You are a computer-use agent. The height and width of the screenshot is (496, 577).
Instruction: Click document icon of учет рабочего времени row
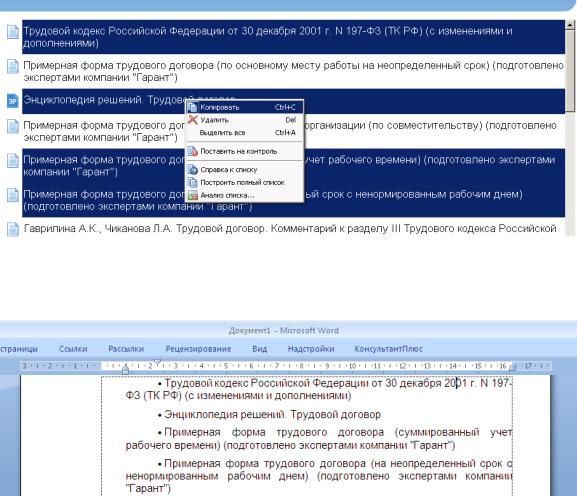coord(13,160)
